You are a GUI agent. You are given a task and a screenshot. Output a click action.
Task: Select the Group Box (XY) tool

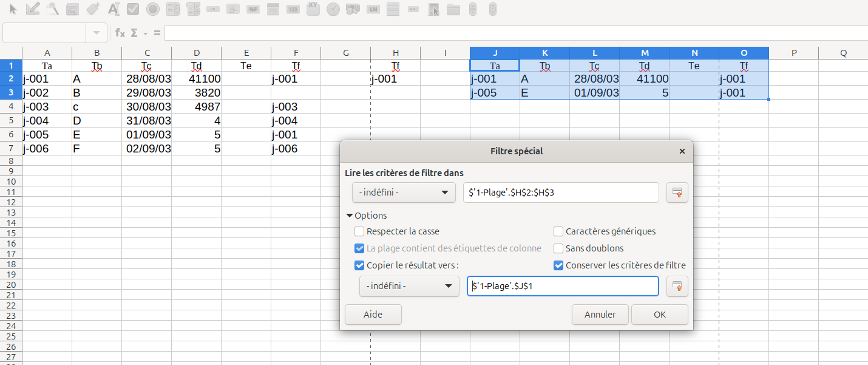pos(313,8)
